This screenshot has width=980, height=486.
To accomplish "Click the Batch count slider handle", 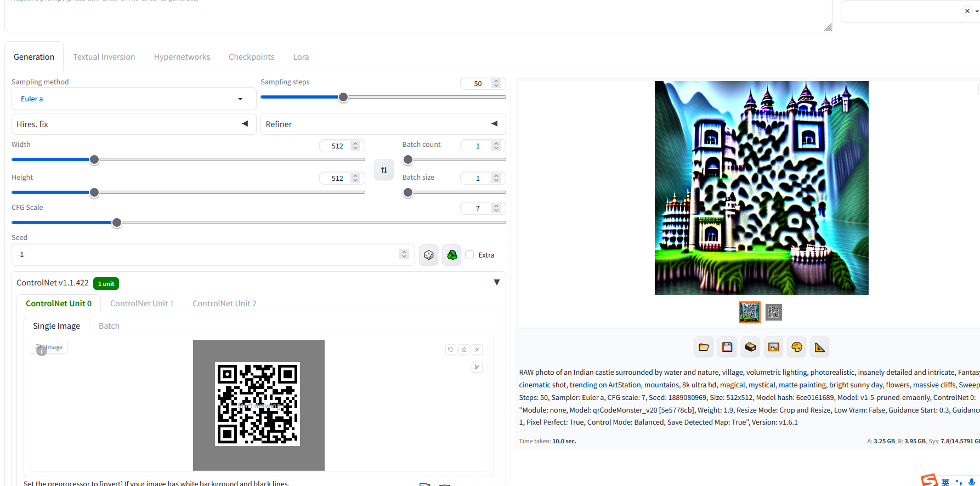I will 408,159.
